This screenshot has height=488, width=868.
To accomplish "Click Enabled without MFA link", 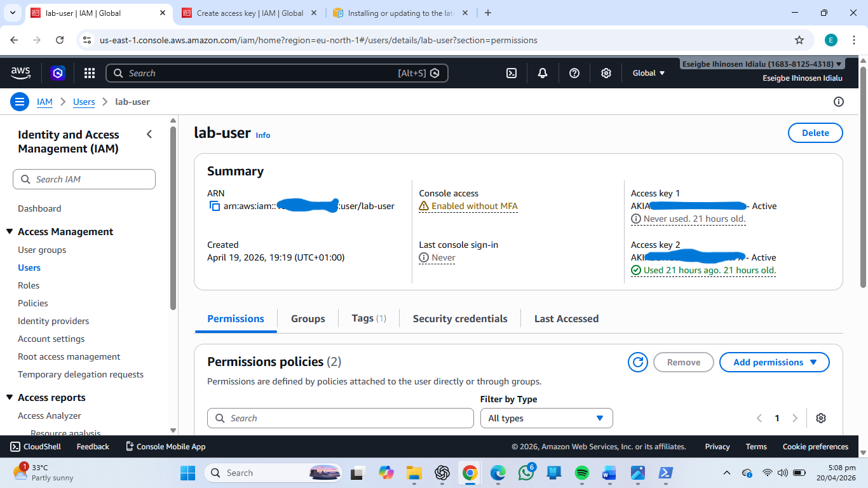I will click(468, 206).
